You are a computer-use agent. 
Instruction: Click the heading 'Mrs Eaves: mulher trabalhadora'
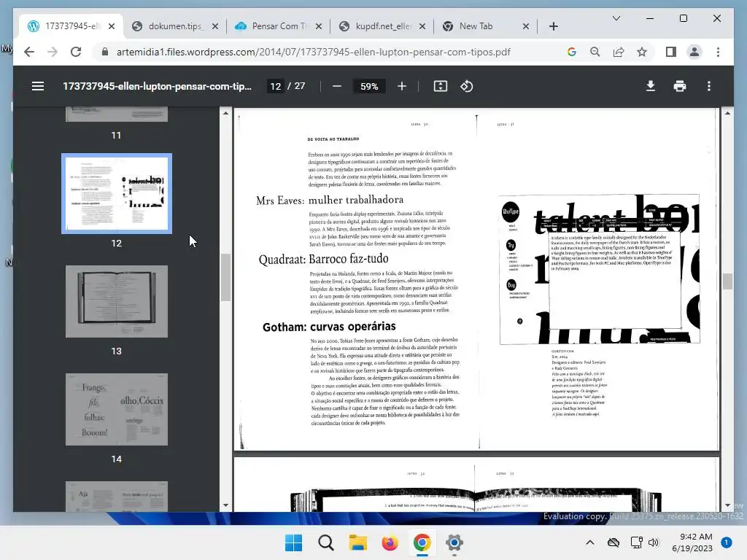pos(330,200)
